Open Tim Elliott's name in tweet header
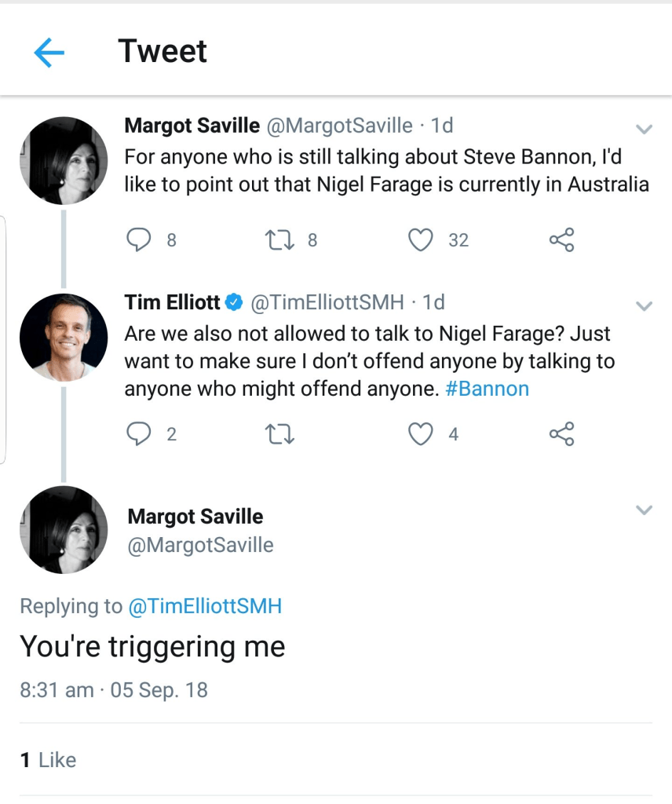This screenshot has width=672, height=804. pyautogui.click(x=172, y=302)
